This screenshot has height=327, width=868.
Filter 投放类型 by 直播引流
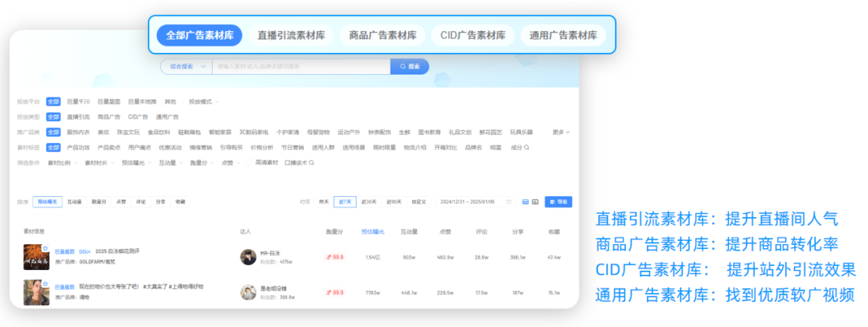tap(78, 117)
